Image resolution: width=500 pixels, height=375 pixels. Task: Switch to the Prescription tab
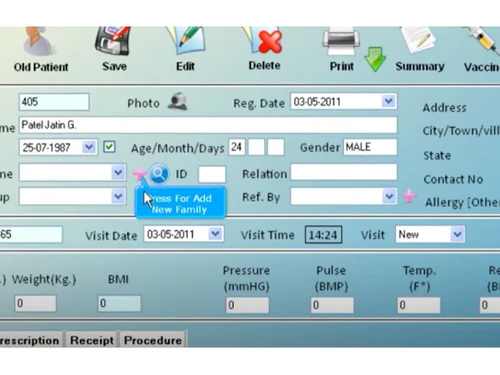tap(30, 340)
